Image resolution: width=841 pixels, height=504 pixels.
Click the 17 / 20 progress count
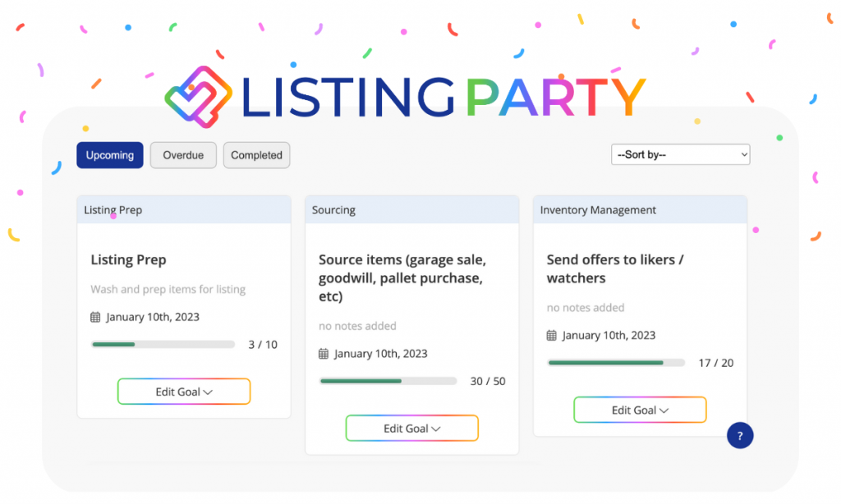coord(716,363)
